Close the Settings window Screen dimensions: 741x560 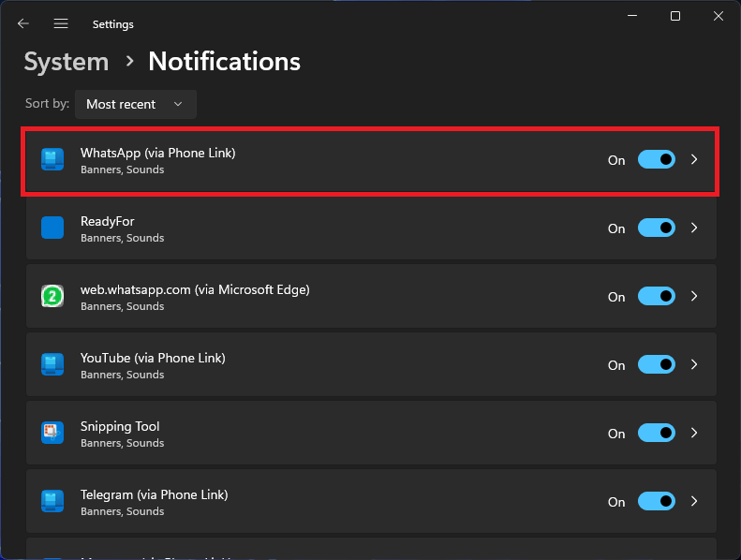(719, 16)
